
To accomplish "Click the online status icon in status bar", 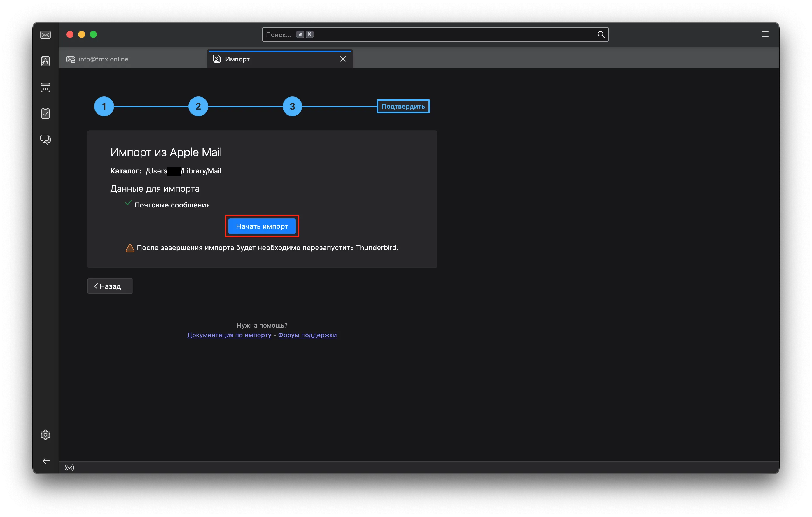I will (x=69, y=467).
